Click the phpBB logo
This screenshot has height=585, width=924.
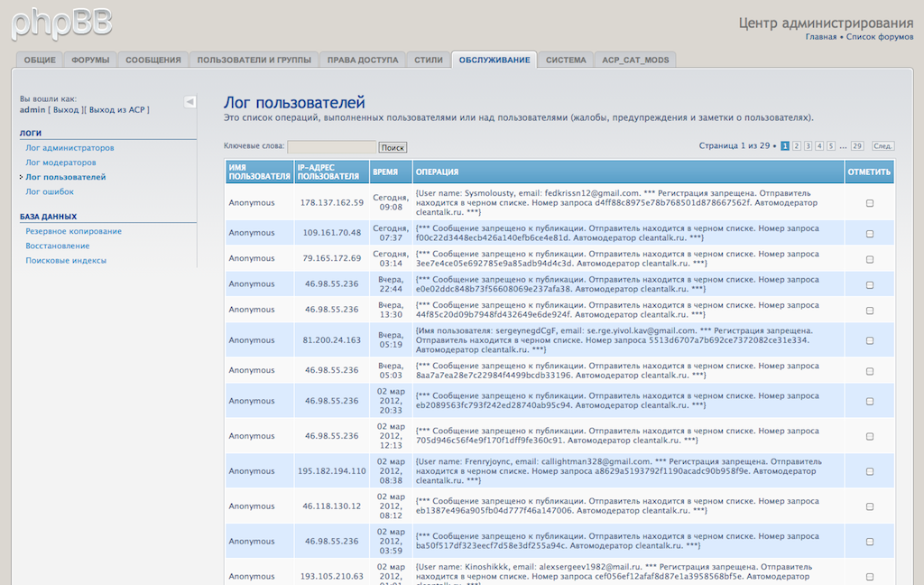(x=61, y=22)
